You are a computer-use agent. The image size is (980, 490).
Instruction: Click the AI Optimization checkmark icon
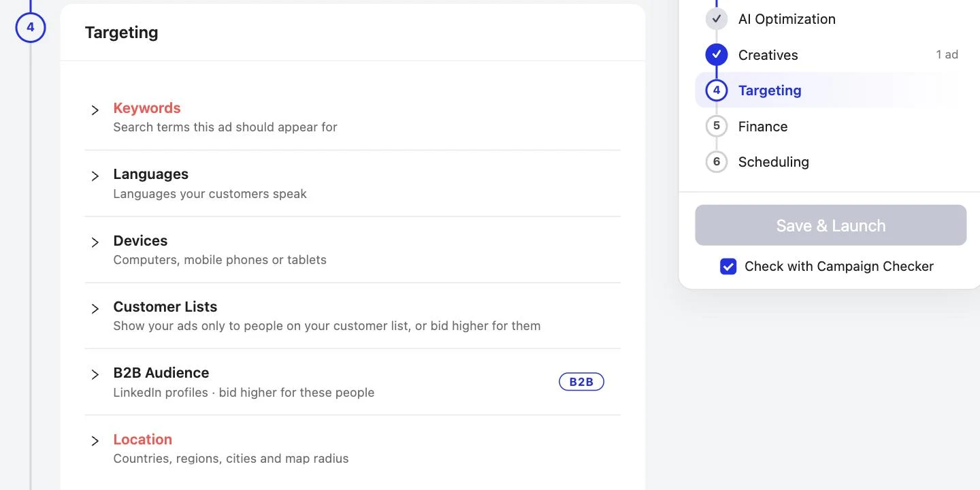coord(717,19)
